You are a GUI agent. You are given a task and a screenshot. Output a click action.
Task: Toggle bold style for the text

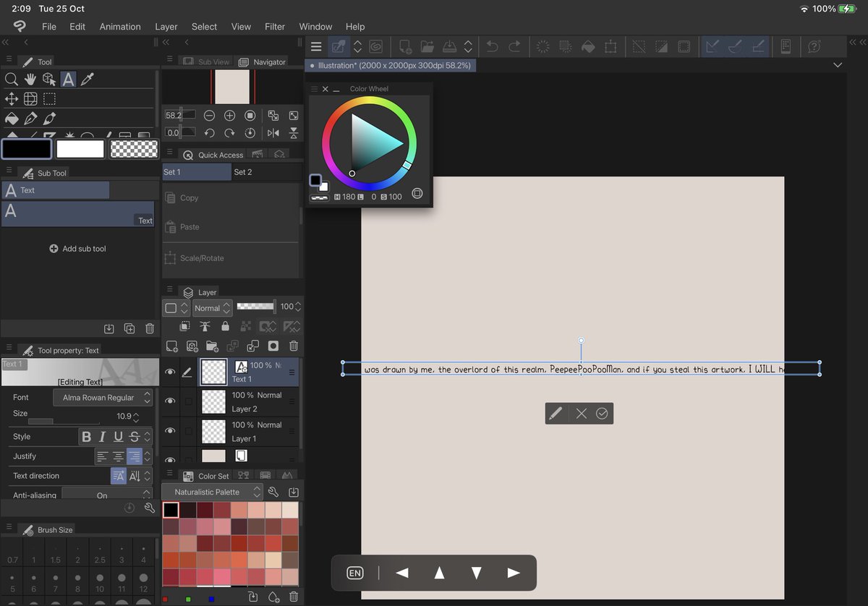86,436
